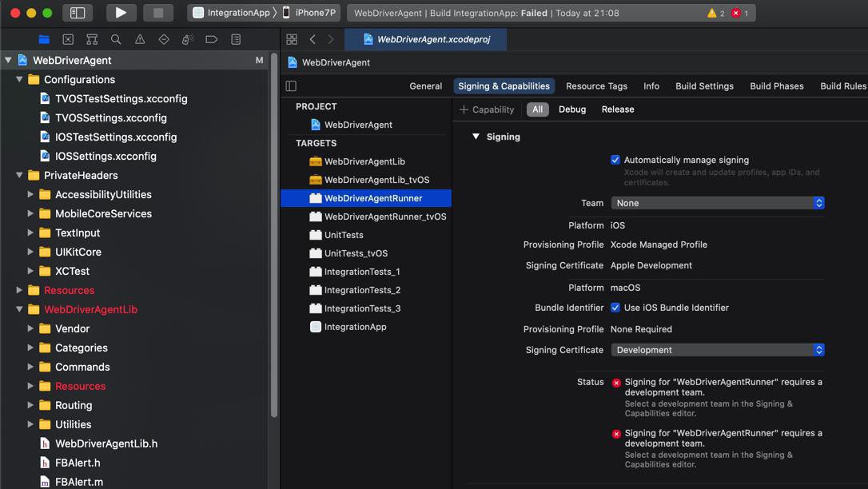
Task: Collapse the Signing section
Action: 476,137
